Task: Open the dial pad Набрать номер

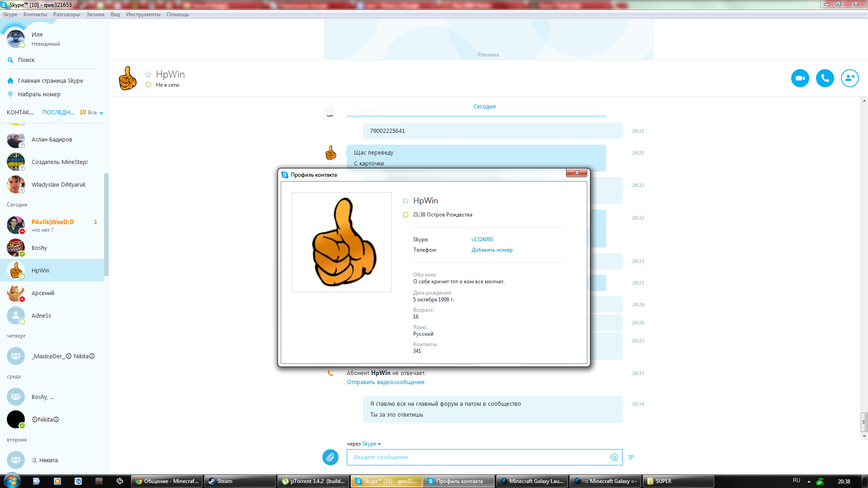Action: click(39, 94)
